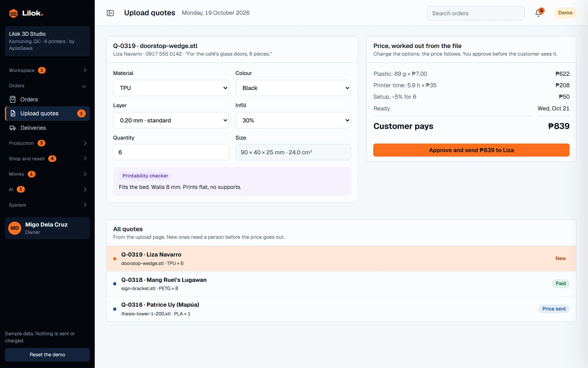
Task: Click the Migo Dela Cruz Owner profile card
Action: 47,228
